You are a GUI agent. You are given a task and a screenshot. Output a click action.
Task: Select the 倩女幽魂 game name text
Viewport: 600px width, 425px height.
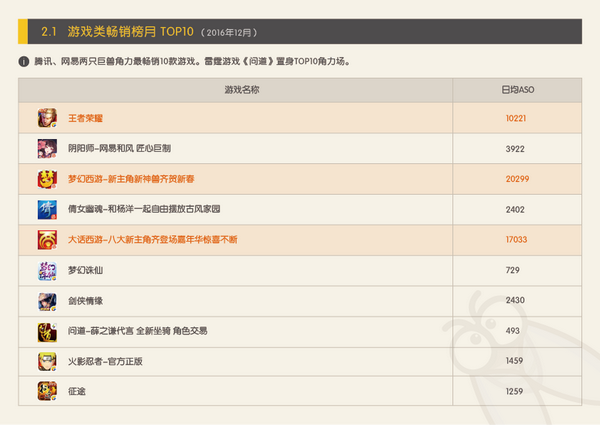144,209
